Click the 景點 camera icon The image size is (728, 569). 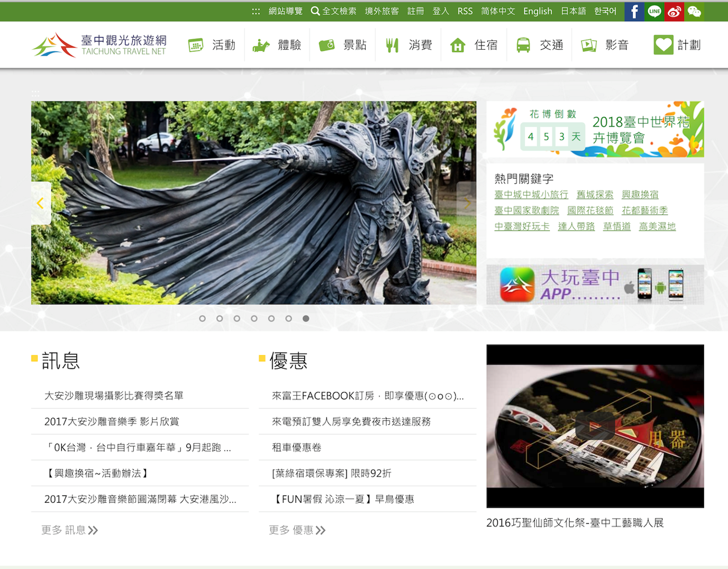327,45
